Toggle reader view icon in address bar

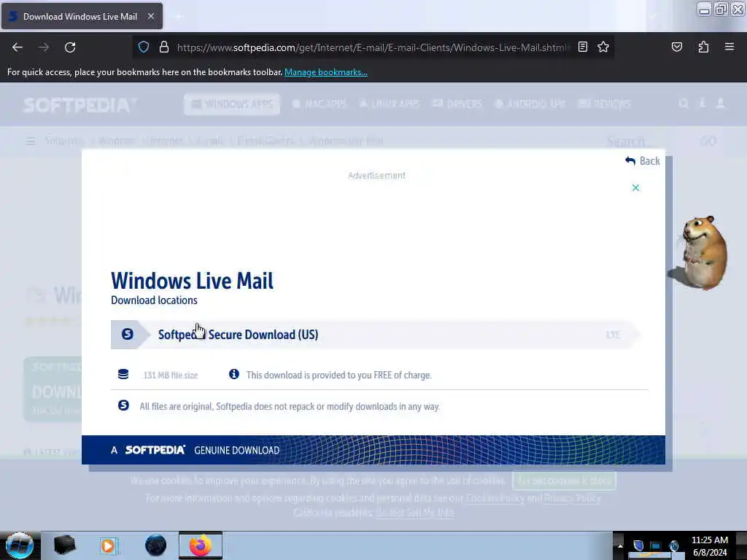pos(583,47)
